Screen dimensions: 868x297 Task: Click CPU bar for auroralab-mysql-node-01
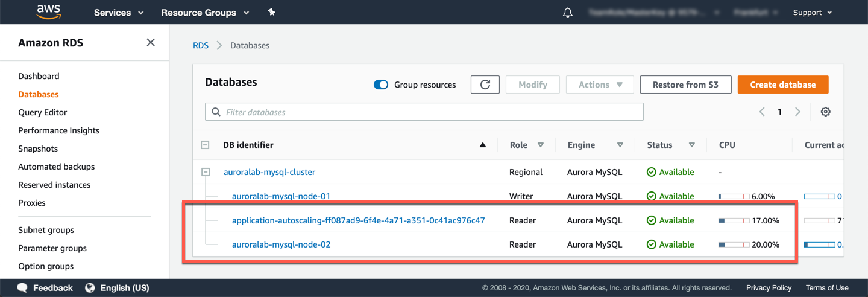tap(734, 196)
